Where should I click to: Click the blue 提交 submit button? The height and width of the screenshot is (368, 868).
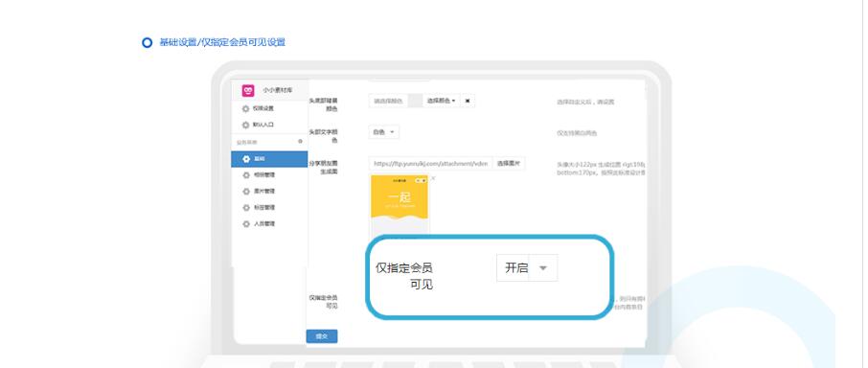(322, 336)
